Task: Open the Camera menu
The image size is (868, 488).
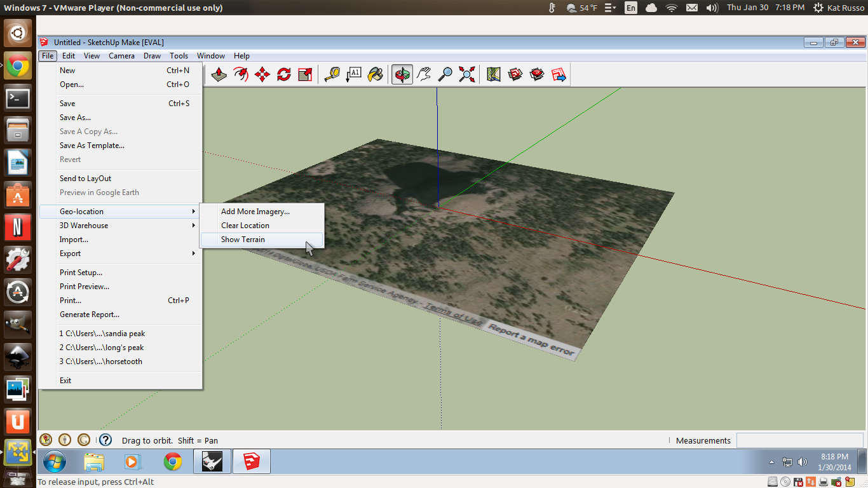Action: pyautogui.click(x=121, y=56)
